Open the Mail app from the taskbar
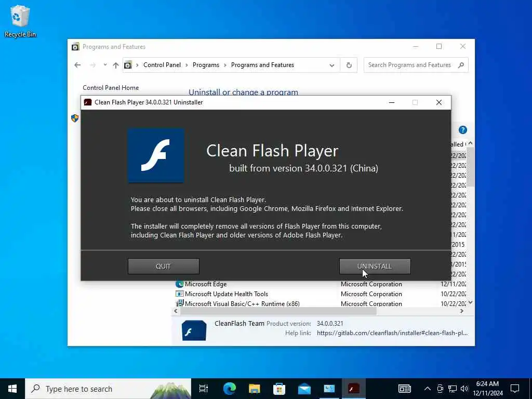 (304, 389)
